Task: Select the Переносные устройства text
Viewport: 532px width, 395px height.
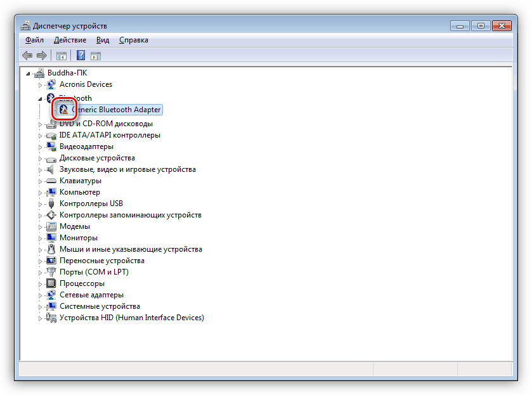Action: click(x=102, y=261)
